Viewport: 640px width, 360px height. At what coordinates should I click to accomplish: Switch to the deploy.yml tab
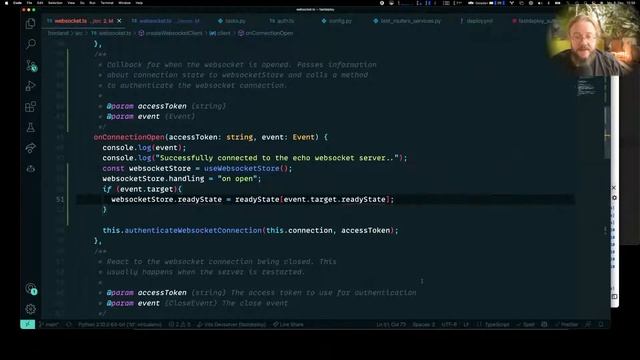[476, 21]
